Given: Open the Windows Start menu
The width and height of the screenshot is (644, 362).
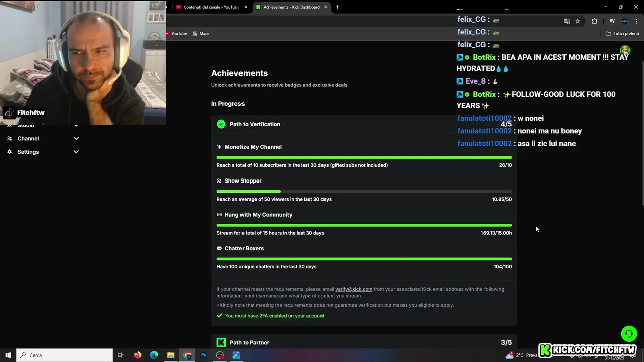Looking at the screenshot, I should pyautogui.click(x=8, y=355).
